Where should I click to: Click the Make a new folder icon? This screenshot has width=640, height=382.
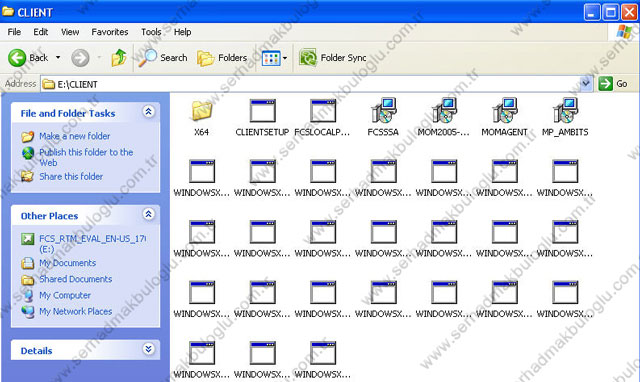pos(28,136)
